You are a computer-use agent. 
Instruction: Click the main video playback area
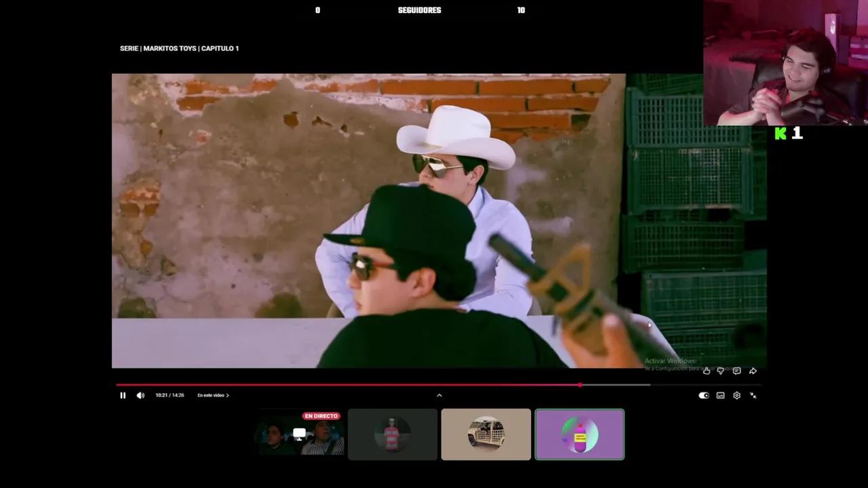pos(439,221)
